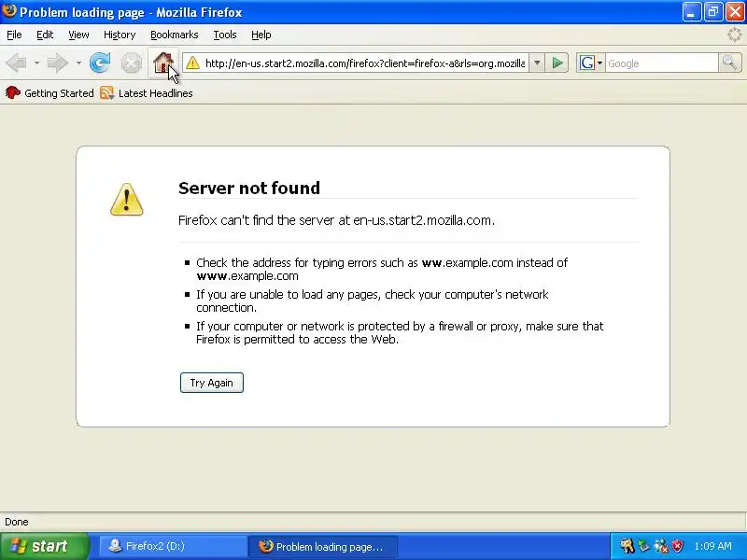Close the Firefox window
747x560 pixels.
(x=735, y=12)
